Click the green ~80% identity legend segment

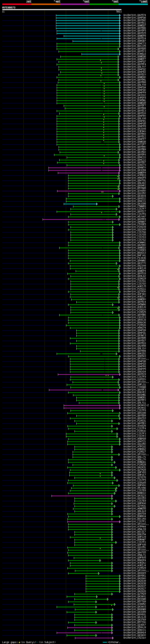click(x=104, y=4)
